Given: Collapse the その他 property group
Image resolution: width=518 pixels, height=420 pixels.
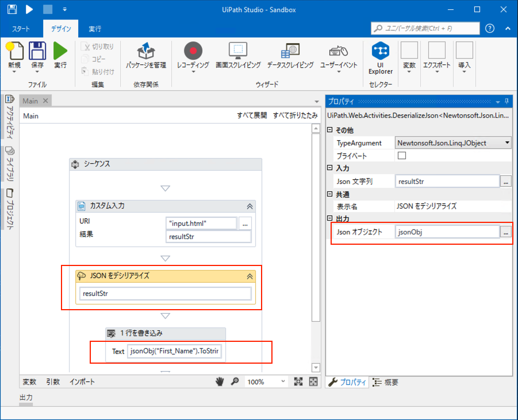Looking at the screenshot, I should tap(329, 130).
